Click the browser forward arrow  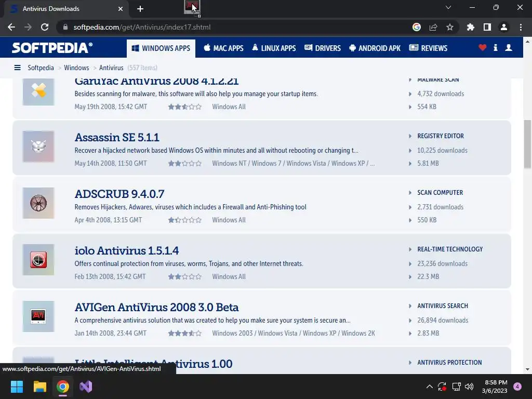click(x=28, y=27)
